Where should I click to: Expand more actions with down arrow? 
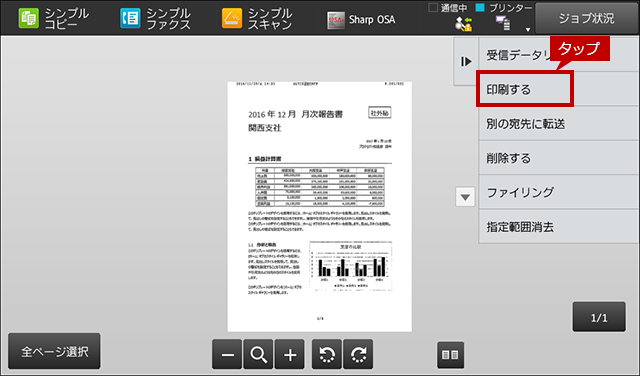[465, 197]
